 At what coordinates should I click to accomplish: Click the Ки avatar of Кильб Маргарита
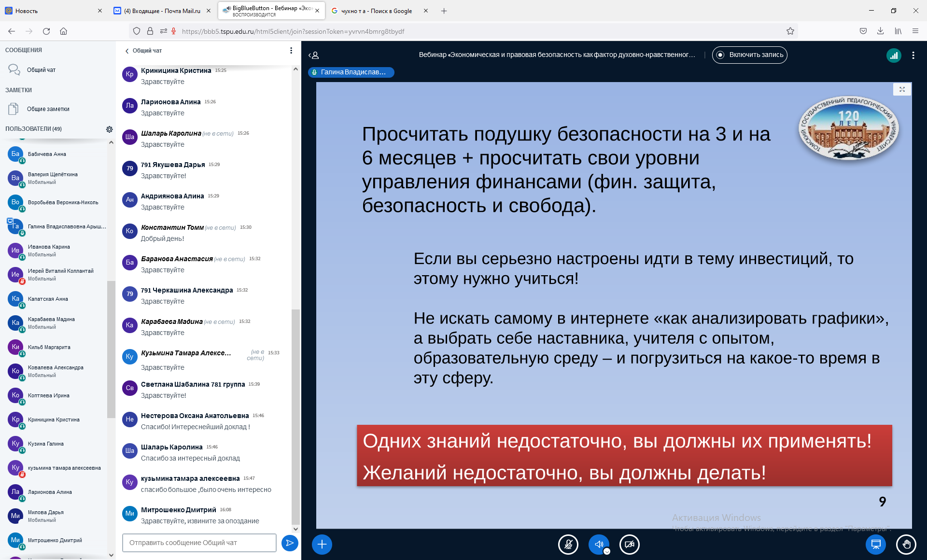(x=15, y=347)
